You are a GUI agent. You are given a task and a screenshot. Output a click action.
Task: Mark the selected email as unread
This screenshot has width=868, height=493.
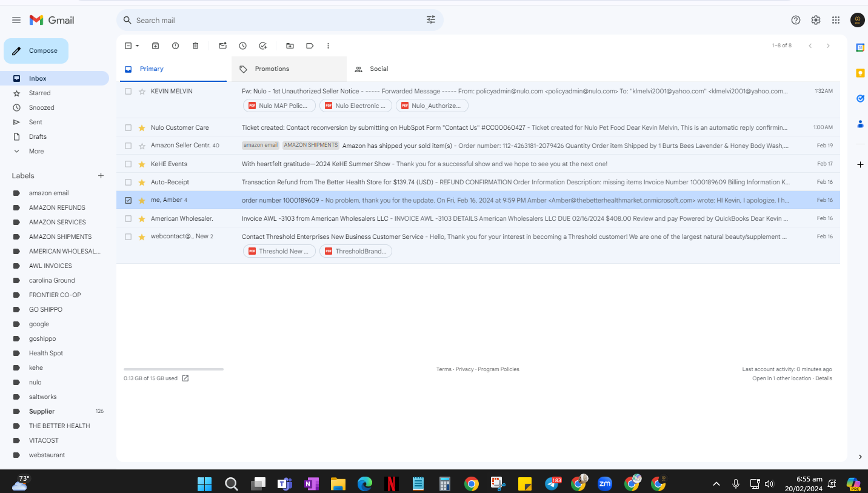[222, 45]
